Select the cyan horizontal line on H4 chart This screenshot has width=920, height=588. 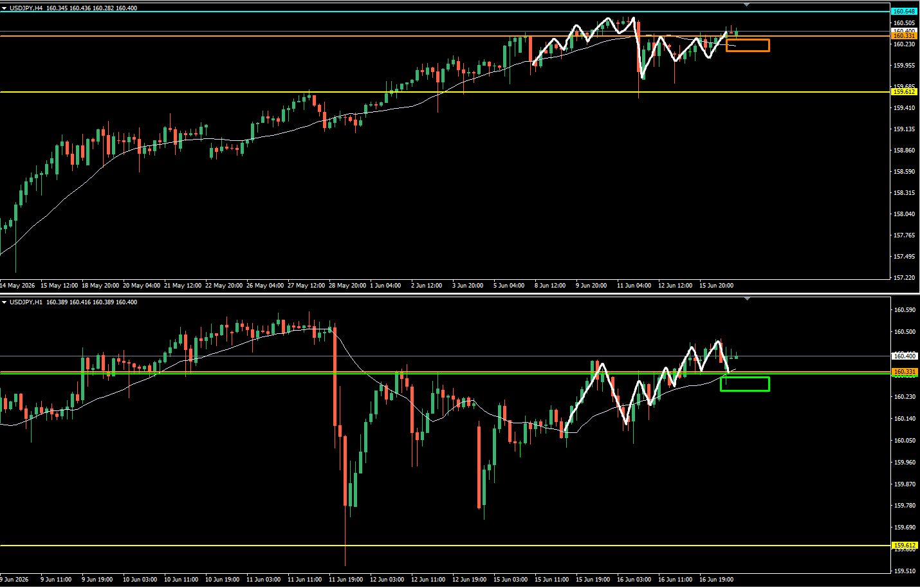pos(444,12)
